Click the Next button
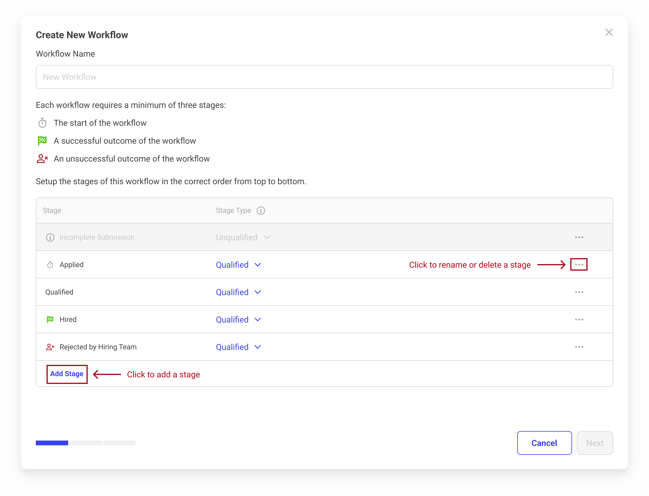This screenshot has height=496, width=649. point(594,443)
